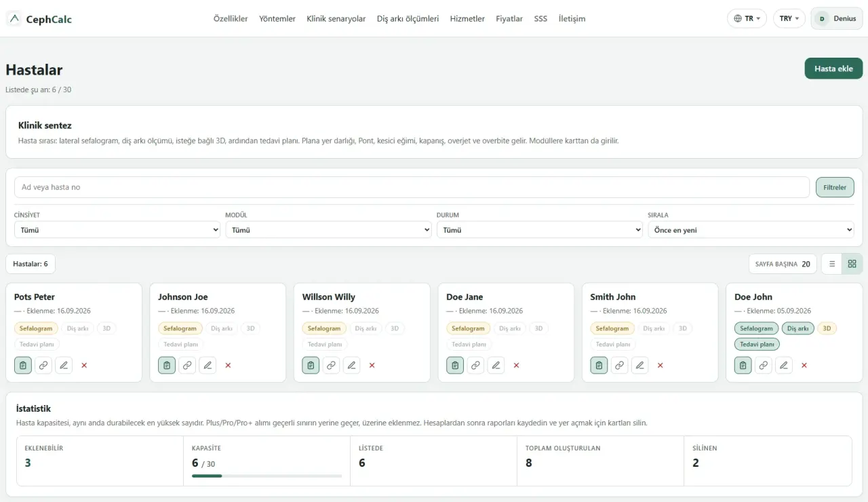The image size is (868, 502).
Task: Open the TR language selector
Action: coord(747,18)
